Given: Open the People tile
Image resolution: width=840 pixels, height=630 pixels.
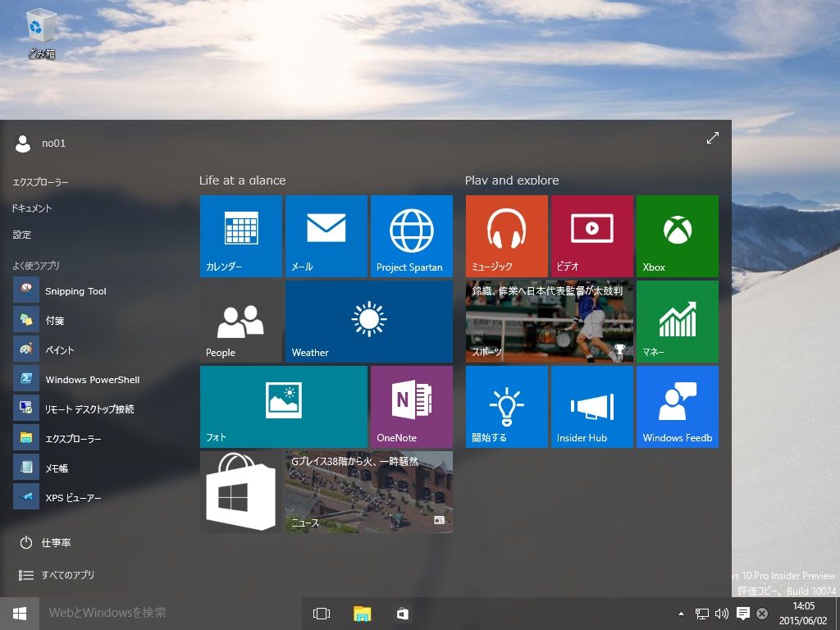Looking at the screenshot, I should pyautogui.click(x=241, y=322).
